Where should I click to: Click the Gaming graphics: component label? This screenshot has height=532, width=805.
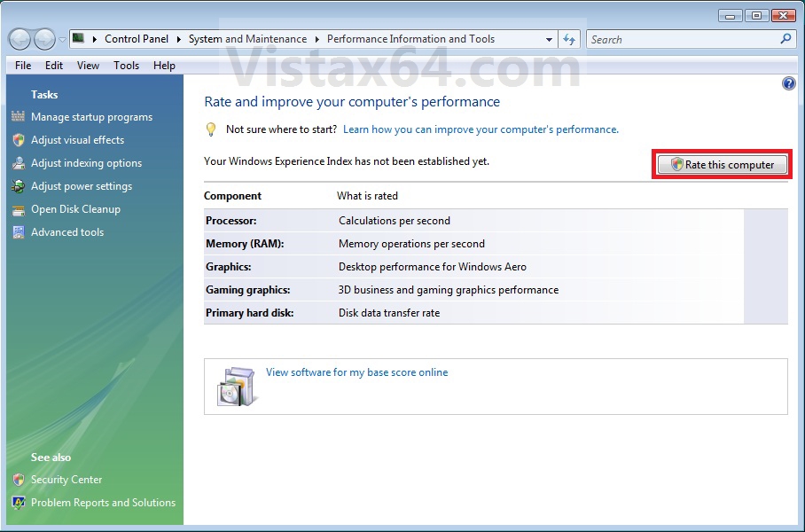click(x=248, y=290)
